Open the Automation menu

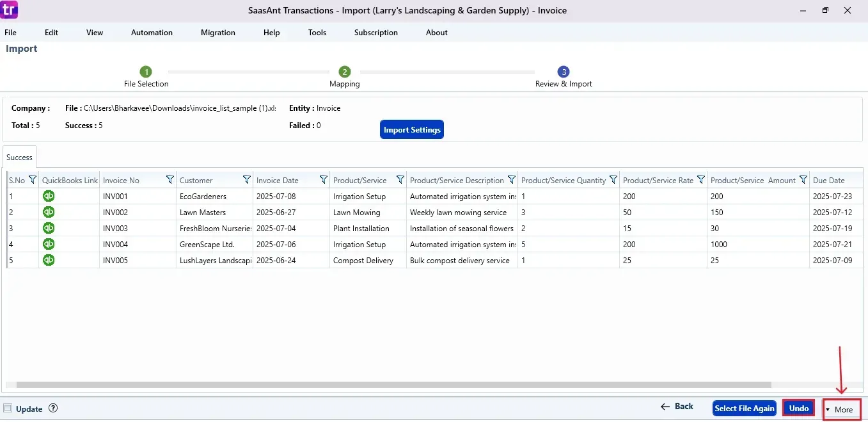(152, 33)
